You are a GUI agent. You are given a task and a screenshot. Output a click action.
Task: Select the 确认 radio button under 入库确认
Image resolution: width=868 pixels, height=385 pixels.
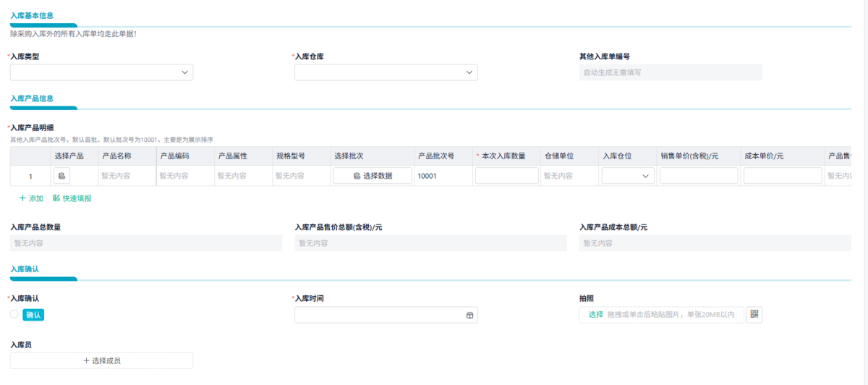pyautogui.click(x=14, y=314)
